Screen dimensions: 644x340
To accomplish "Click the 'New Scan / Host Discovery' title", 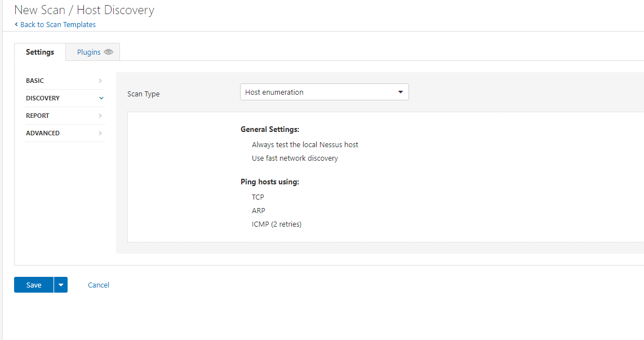I will [84, 10].
